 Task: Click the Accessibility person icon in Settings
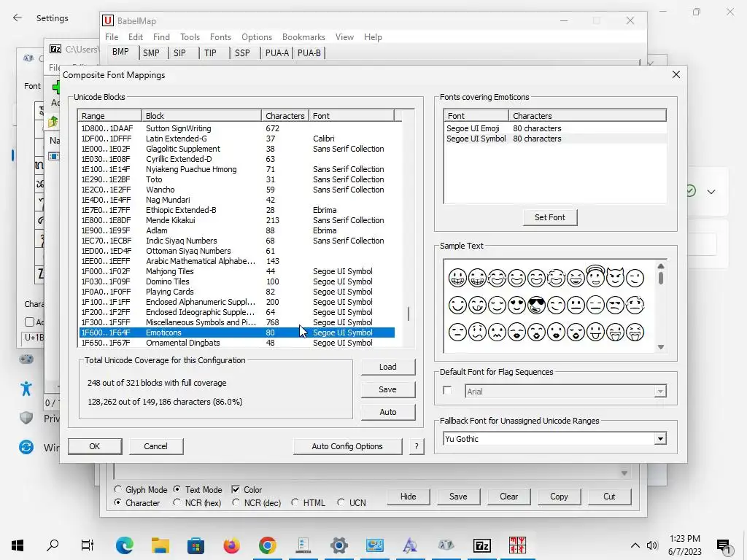pyautogui.click(x=26, y=389)
